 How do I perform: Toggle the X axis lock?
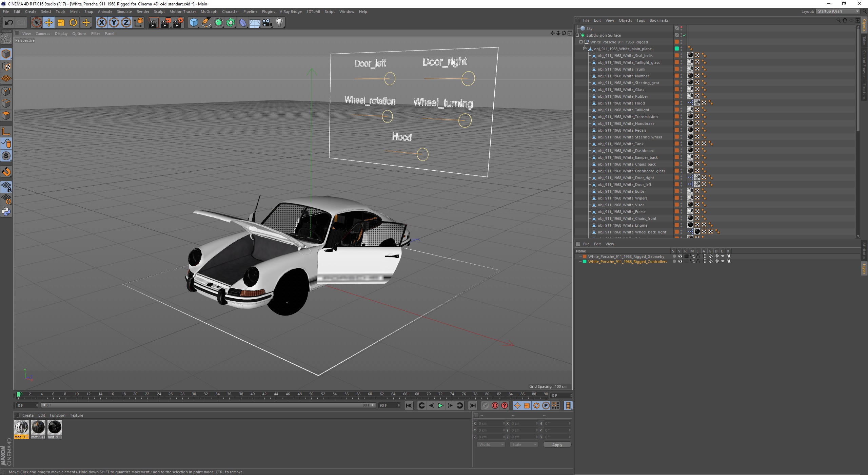coord(101,23)
